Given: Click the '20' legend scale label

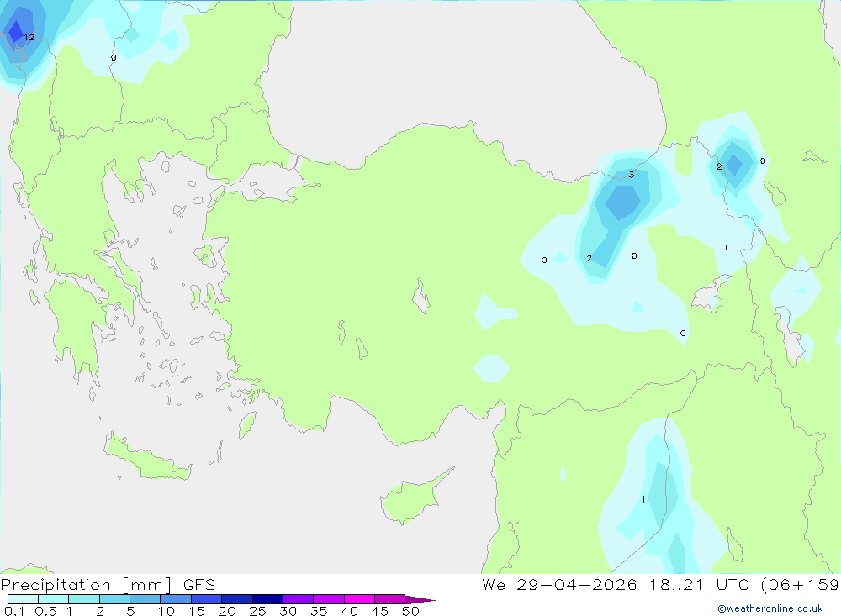Looking at the screenshot, I should point(227,611).
